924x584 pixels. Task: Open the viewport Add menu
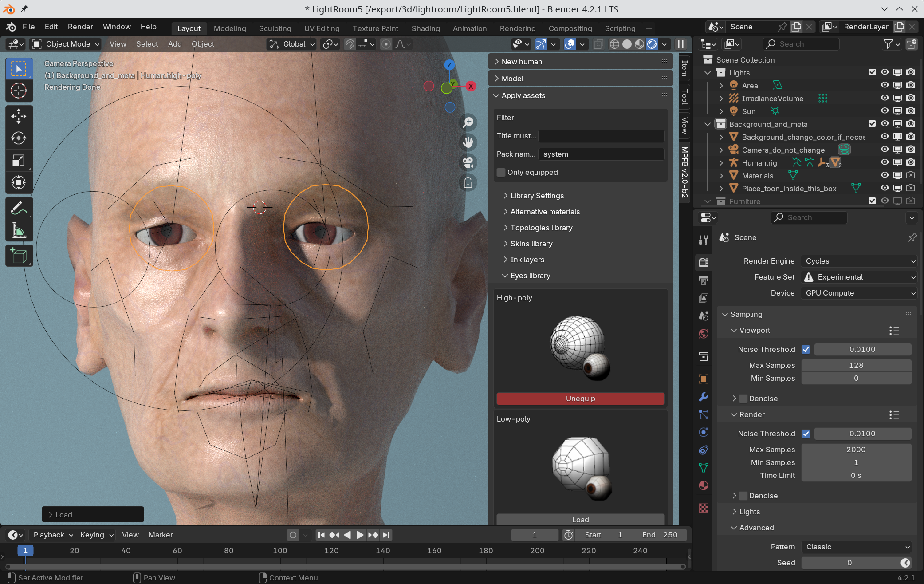(x=175, y=44)
